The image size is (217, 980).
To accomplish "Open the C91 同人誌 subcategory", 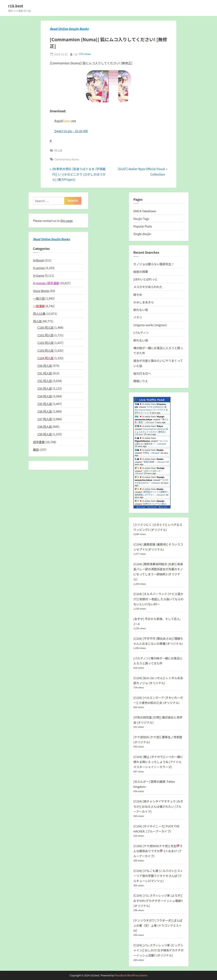I will pos(44,374).
